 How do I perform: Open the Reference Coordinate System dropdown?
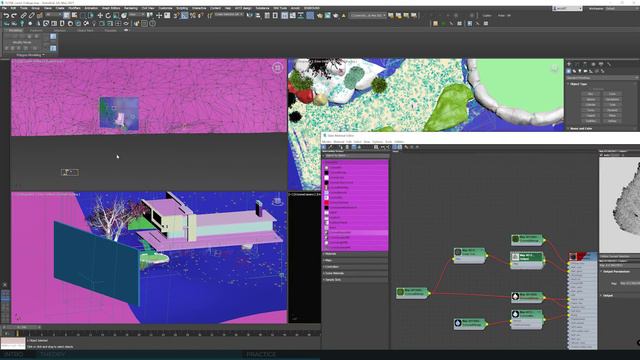[x=137, y=15]
